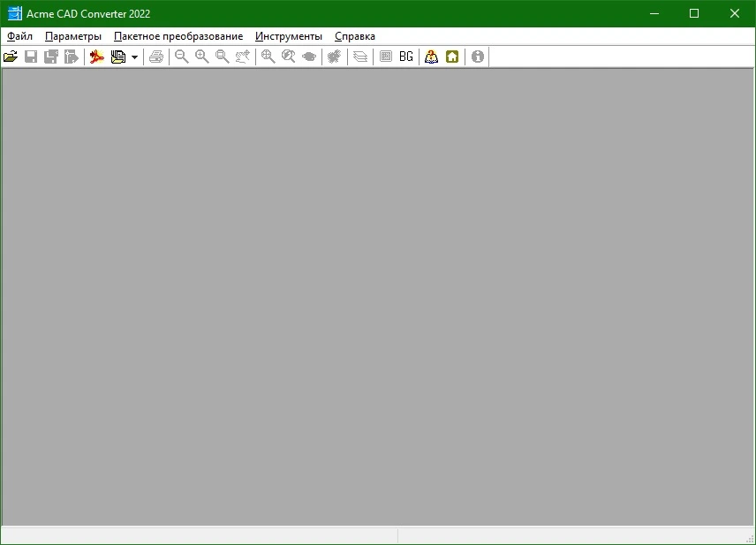Image resolution: width=756 pixels, height=545 pixels.
Task: Open the Пакетное преобразование menu
Action: 178,36
